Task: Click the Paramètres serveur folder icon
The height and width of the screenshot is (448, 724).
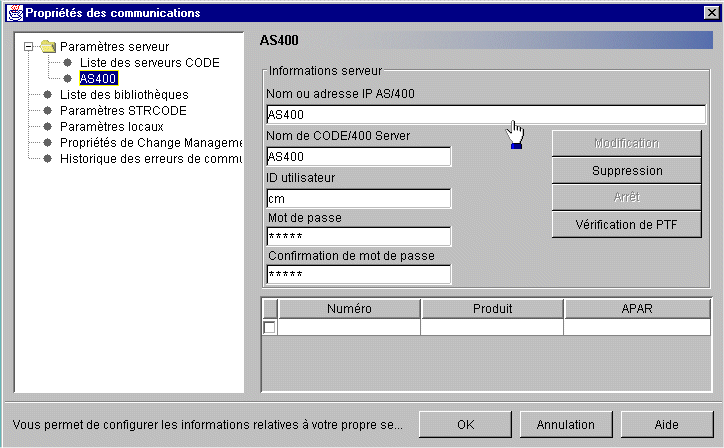Action: tap(48, 47)
